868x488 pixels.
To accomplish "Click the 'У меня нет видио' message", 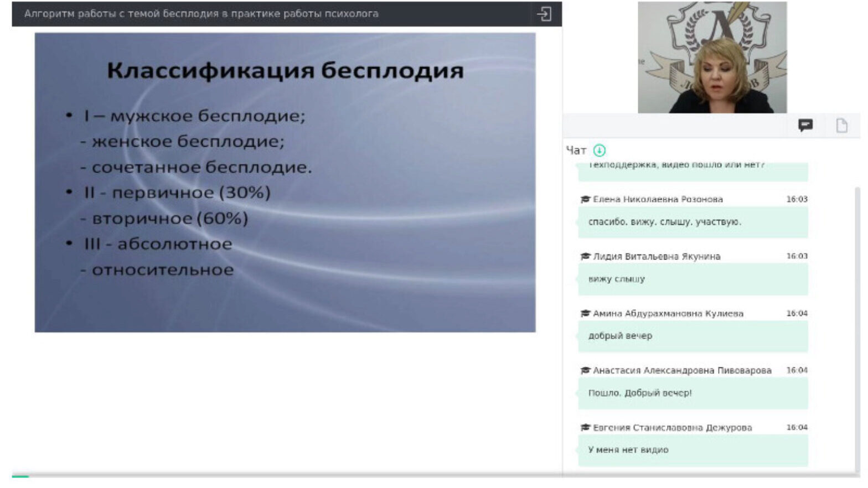I will [x=628, y=450].
